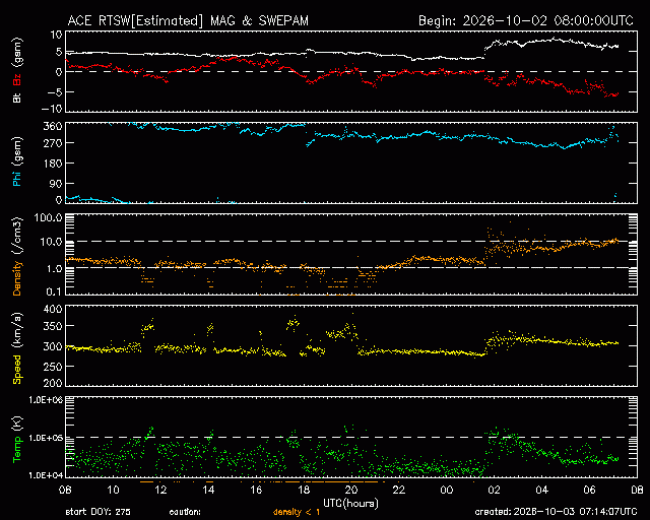Screen dimensions: 650x520
Task: Click the '1.0E+04' temperature tick label
Action: (x=45, y=475)
